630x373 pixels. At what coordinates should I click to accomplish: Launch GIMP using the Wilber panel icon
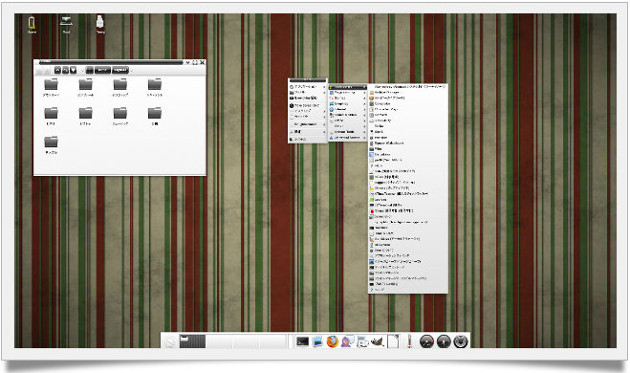pyautogui.click(x=377, y=342)
